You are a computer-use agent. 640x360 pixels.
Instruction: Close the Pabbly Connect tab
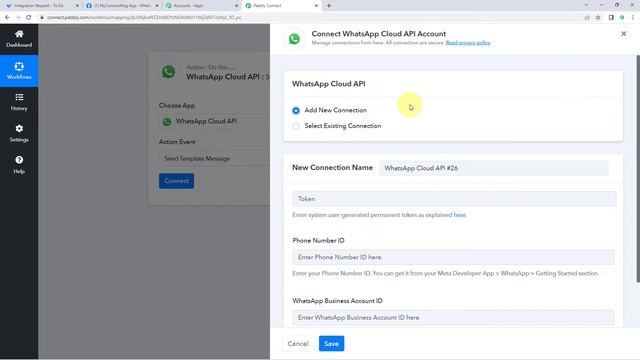coord(316,6)
